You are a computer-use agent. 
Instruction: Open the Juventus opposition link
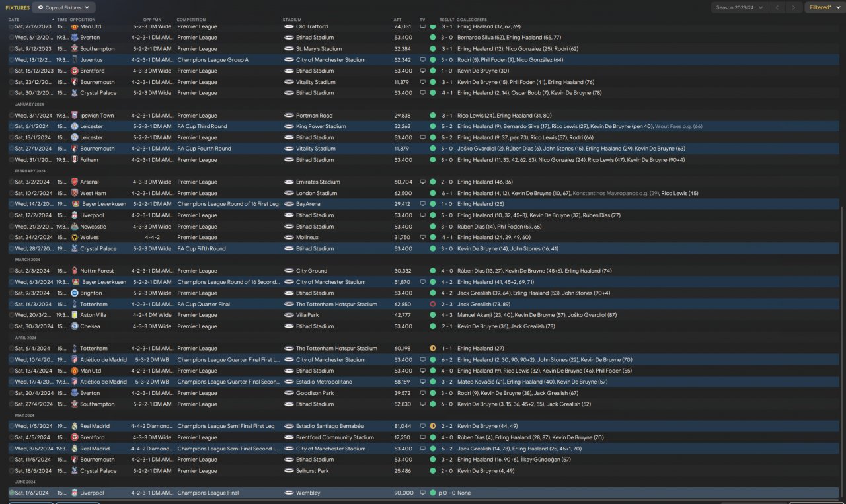point(92,60)
